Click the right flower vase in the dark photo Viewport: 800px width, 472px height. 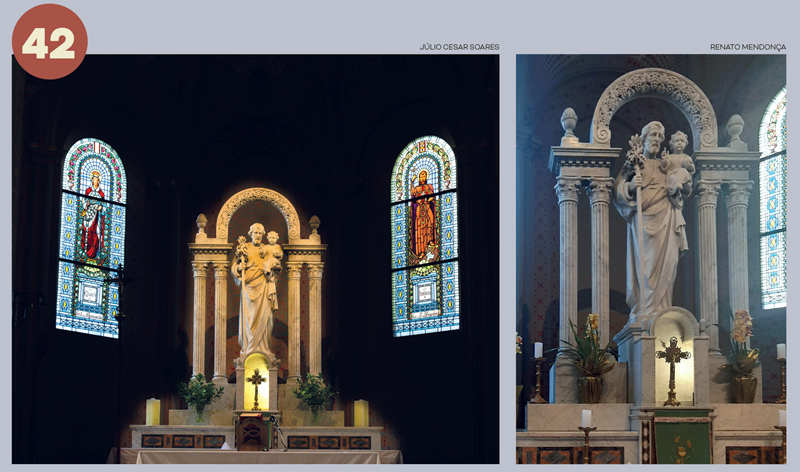coord(313,396)
